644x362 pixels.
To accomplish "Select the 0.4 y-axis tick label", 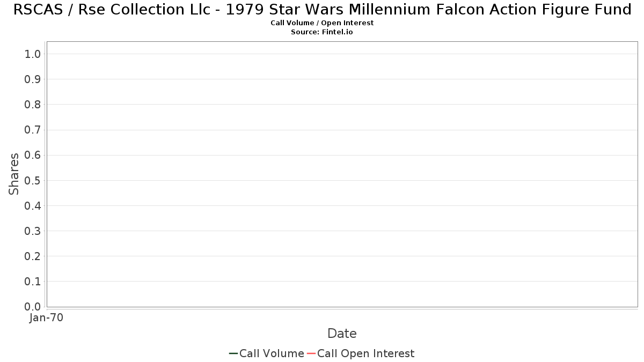I will point(33,206).
